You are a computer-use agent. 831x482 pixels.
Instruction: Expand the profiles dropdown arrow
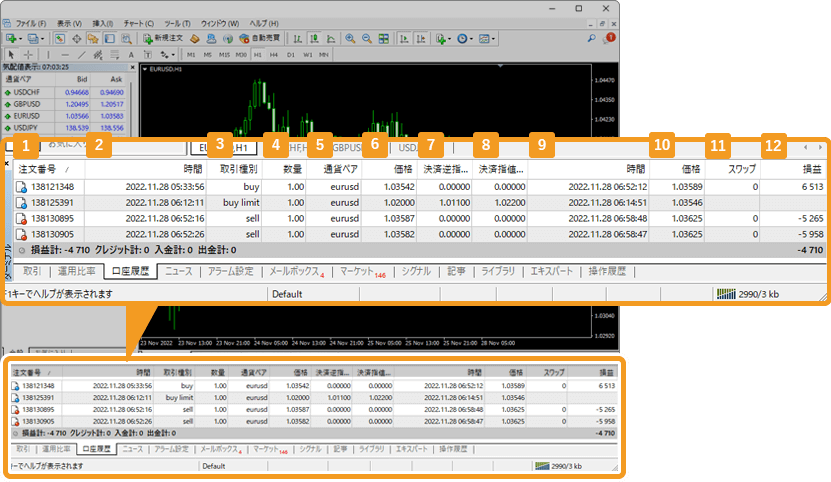(42, 39)
